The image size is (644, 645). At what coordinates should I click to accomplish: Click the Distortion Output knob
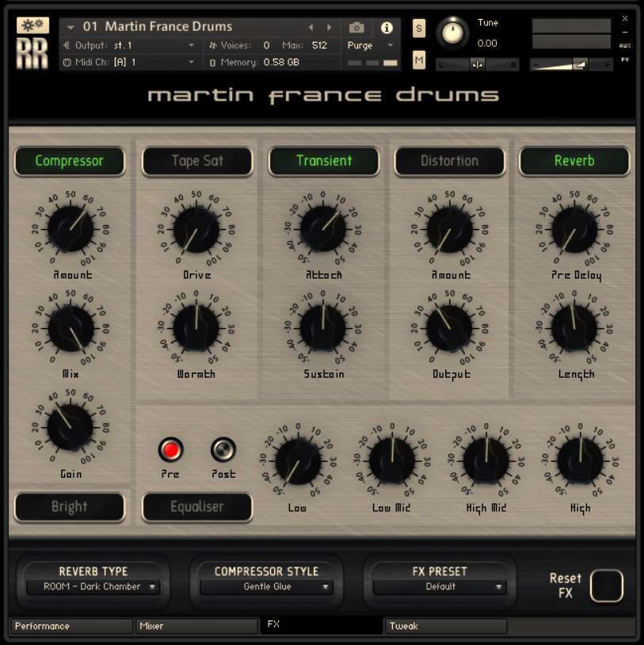[449, 328]
